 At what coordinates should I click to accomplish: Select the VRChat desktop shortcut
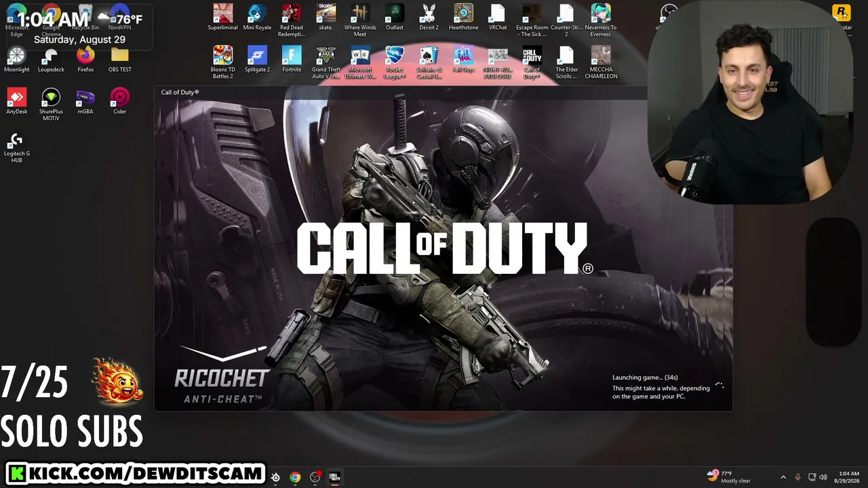tap(498, 18)
